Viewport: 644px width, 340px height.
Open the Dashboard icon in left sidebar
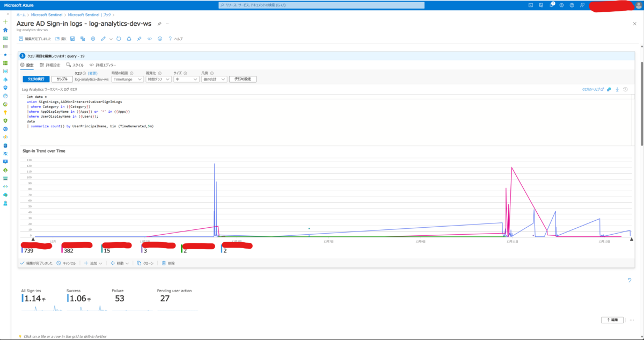[5, 38]
